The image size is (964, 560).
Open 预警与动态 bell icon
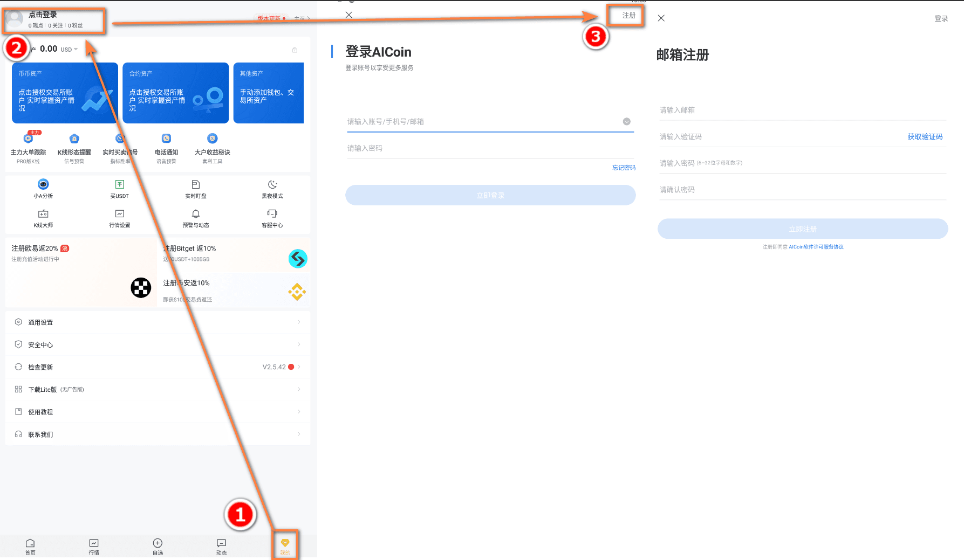pos(196,214)
